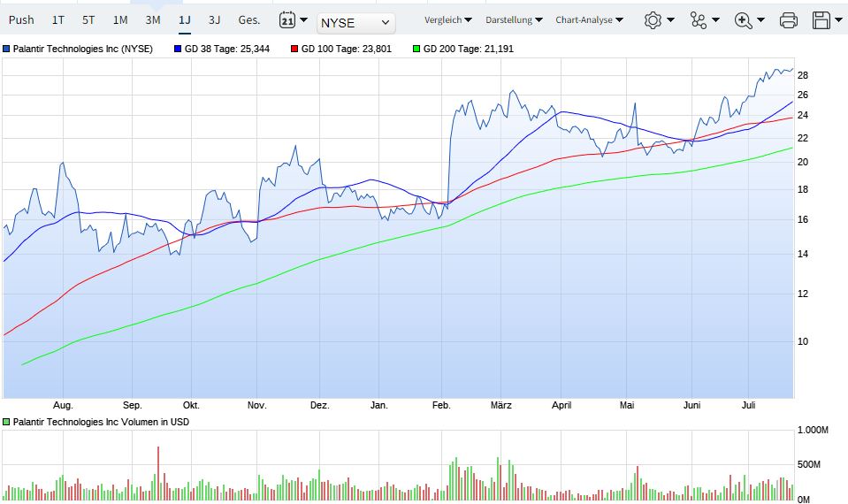Open the calendar date picker icon
Image resolution: width=848 pixels, height=504 pixels.
coord(287,20)
